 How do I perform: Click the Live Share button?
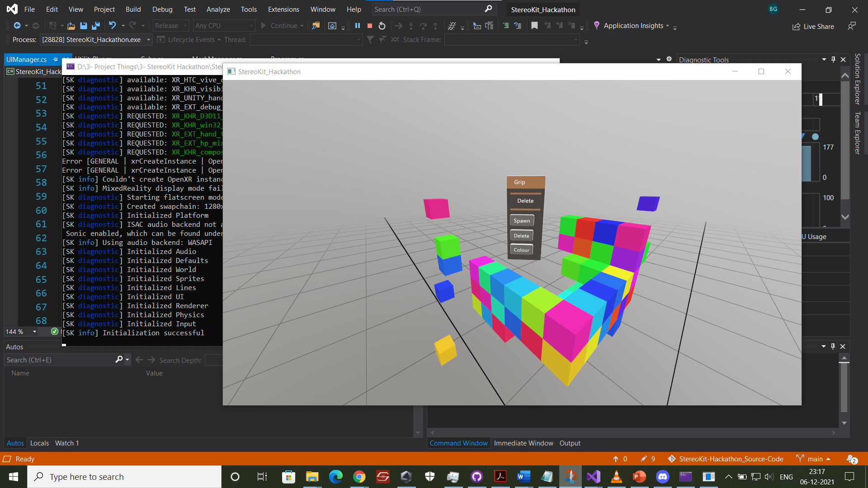pyautogui.click(x=813, y=26)
